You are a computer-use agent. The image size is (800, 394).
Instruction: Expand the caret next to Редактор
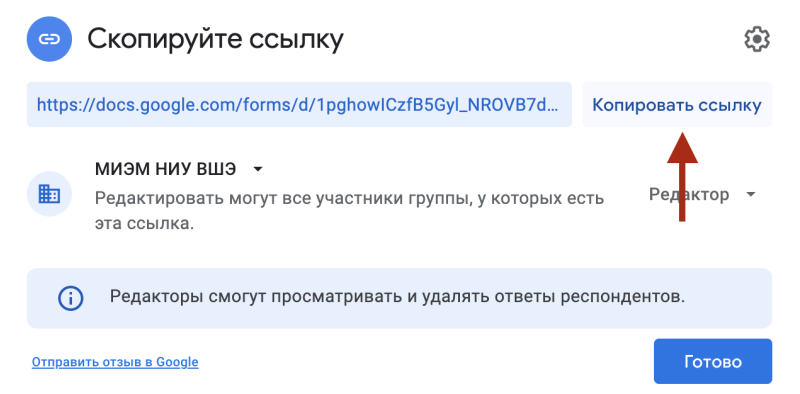[750, 194]
